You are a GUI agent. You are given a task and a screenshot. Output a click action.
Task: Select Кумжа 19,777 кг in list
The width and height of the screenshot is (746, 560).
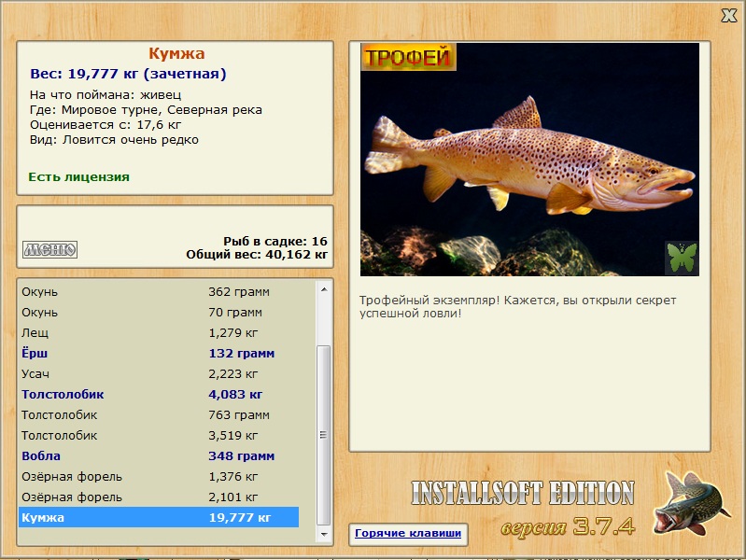[x=159, y=517]
